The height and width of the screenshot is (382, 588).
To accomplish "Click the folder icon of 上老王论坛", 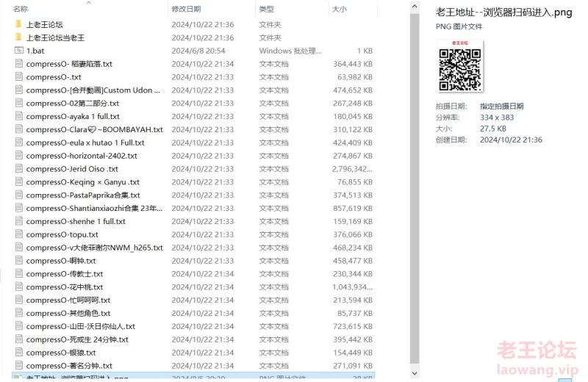I will pos(19,24).
